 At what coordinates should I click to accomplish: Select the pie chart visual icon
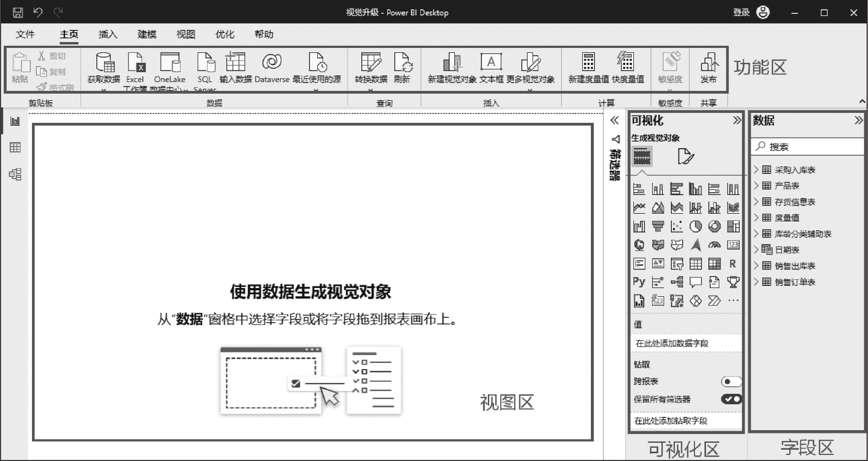pos(696,226)
